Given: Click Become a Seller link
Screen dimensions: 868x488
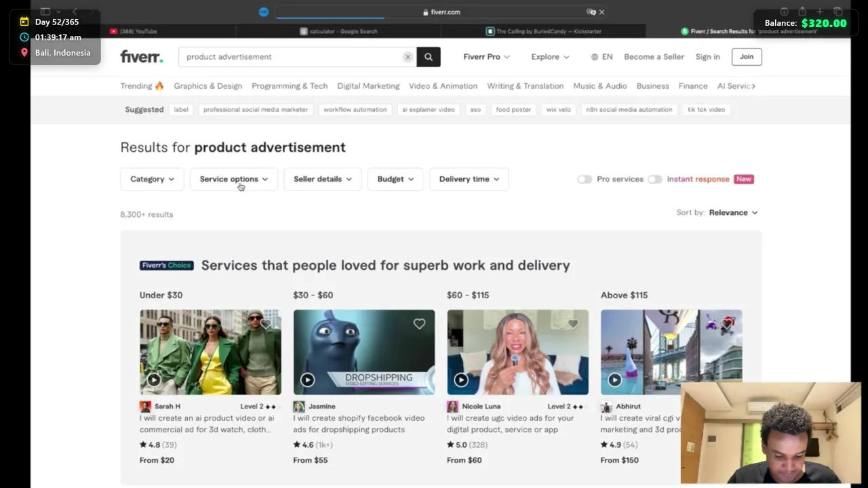Looking at the screenshot, I should (654, 57).
